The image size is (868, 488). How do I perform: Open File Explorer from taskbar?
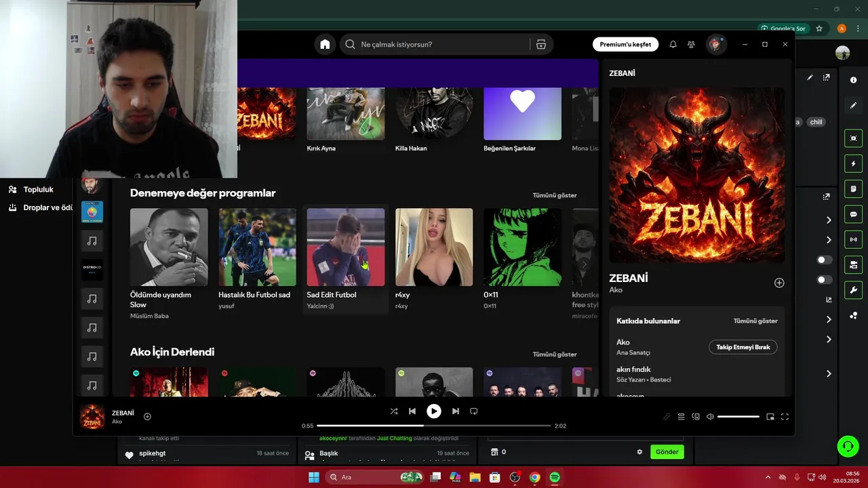point(475,477)
